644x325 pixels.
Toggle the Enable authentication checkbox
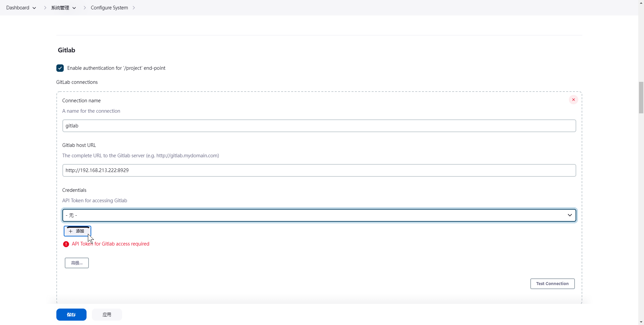click(60, 68)
